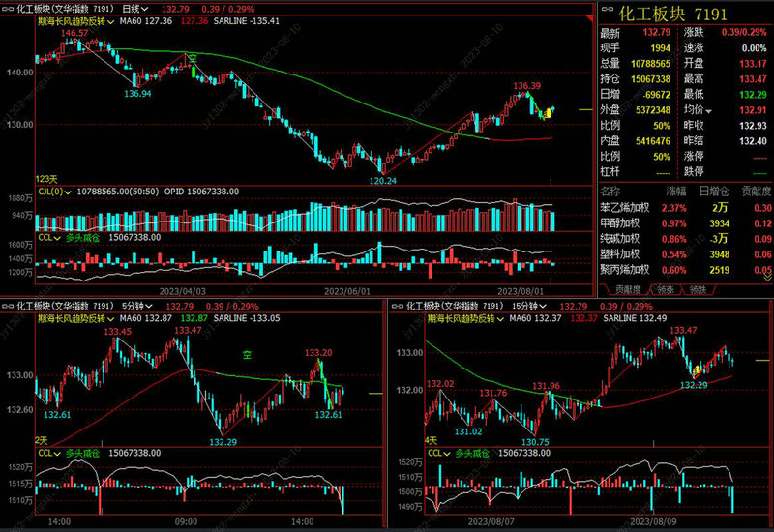This screenshot has height=532, width=774.
Task: Sort list by 涨幅 column header
Action: pyautogui.click(x=674, y=192)
